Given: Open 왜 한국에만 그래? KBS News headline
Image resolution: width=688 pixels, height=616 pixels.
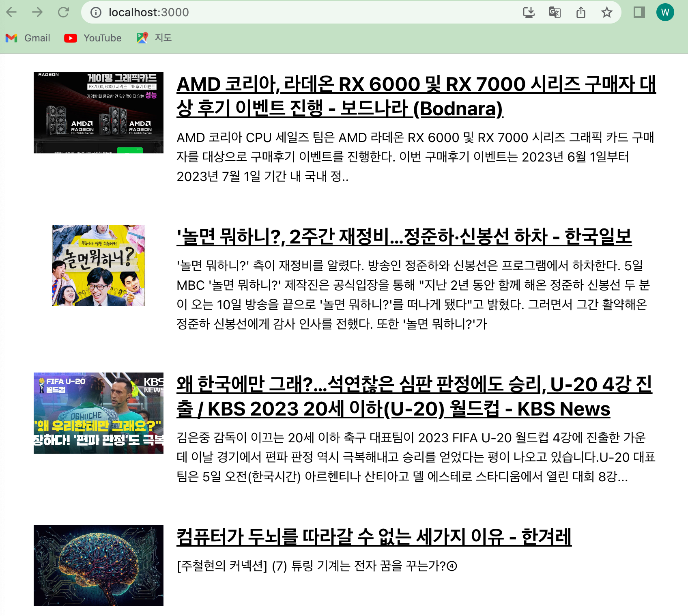Looking at the screenshot, I should click(x=414, y=396).
